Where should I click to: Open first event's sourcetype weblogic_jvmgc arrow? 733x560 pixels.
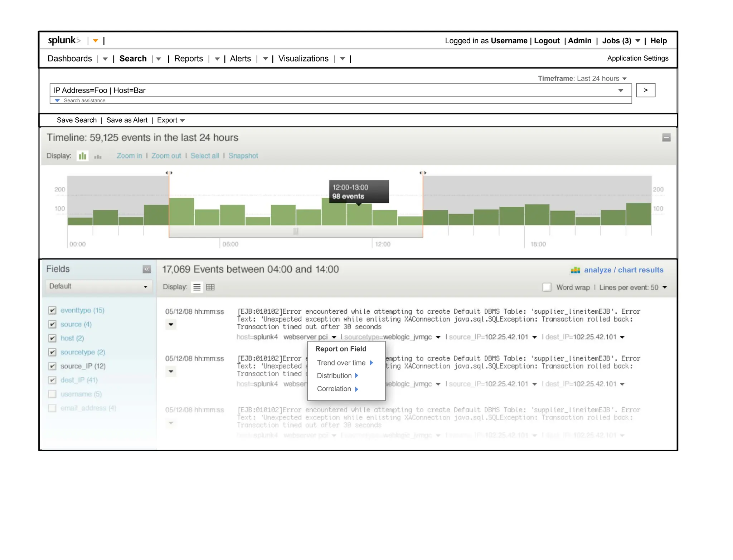tap(438, 337)
